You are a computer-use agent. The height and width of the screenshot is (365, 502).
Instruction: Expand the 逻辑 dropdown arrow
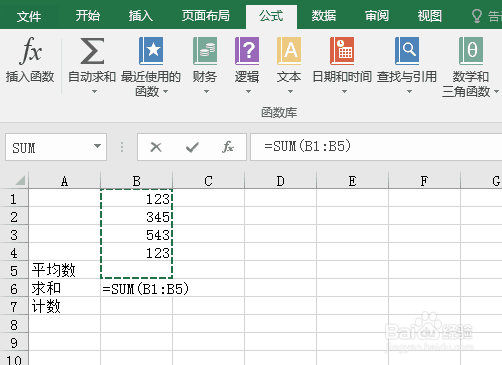click(248, 91)
